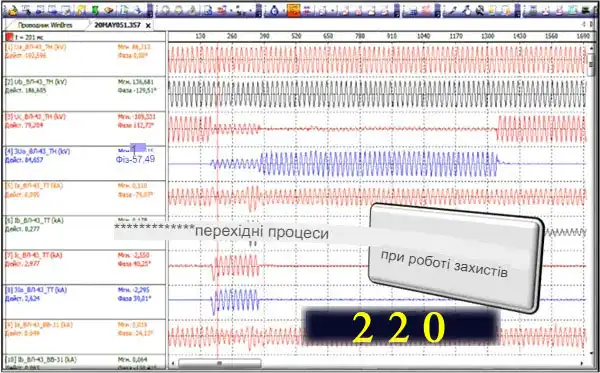
Task: Select channel [7] Ic_ВЛ-43_ТТ (kA)
Action: [34, 256]
